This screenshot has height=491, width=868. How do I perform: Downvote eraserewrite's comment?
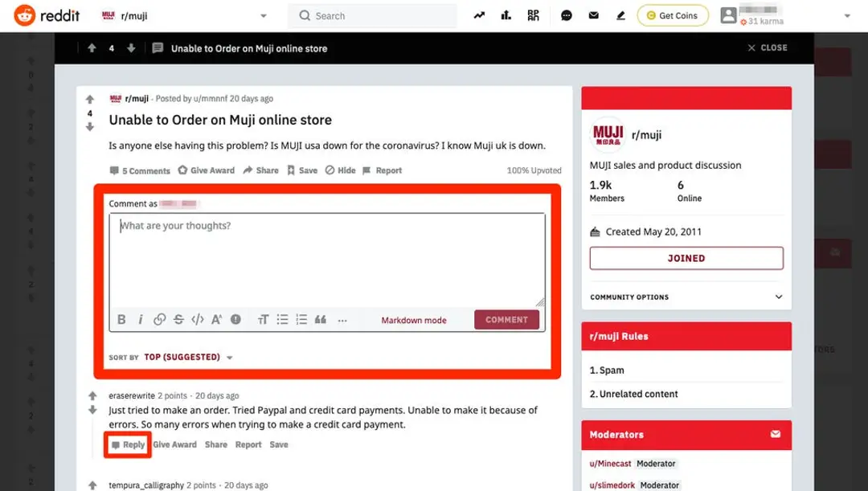click(94, 410)
